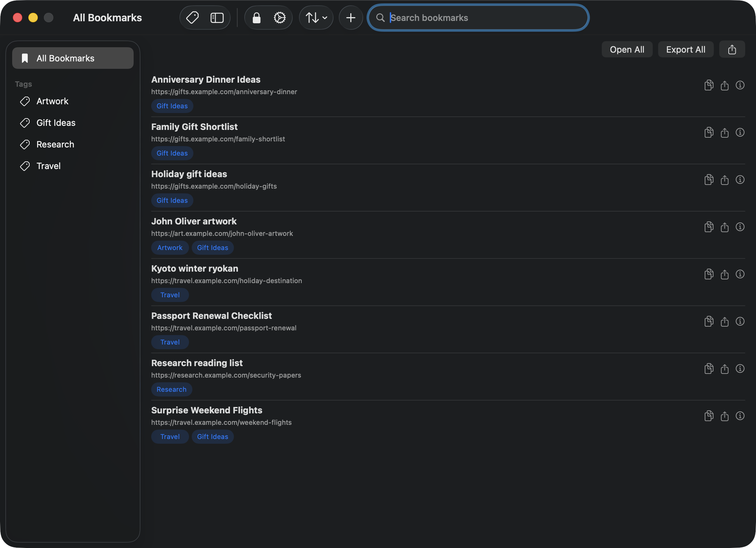This screenshot has height=548, width=756.
Task: Click Gift Ideas chip on Surprise Weekend Flights
Action: pyautogui.click(x=213, y=437)
